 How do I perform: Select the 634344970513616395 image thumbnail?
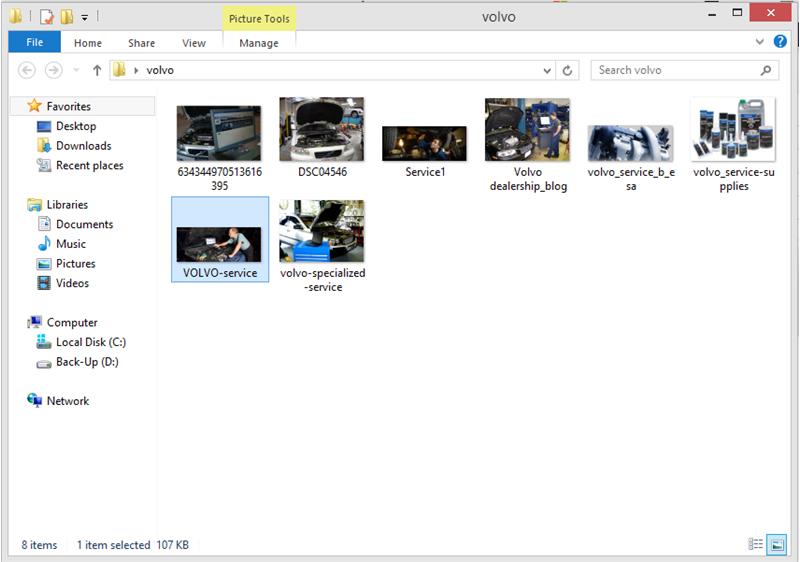(219, 133)
